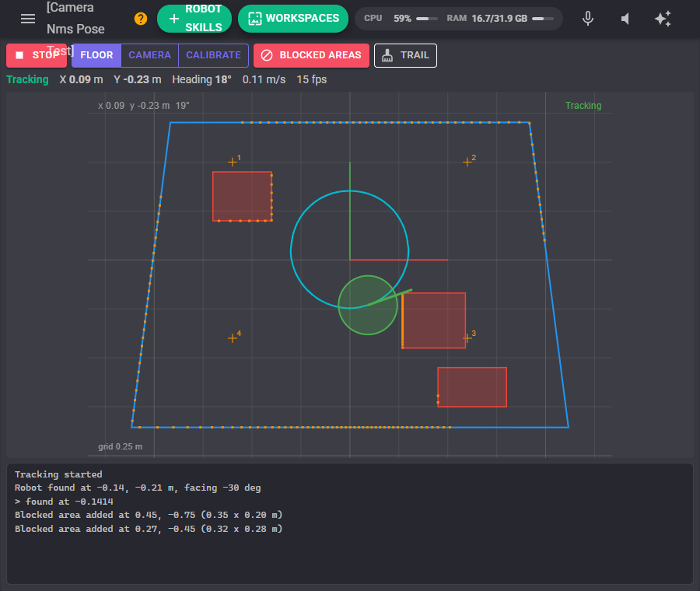This screenshot has width=700, height=591.
Task: Click the 0.11 m/s speed readout
Action: coord(264,79)
